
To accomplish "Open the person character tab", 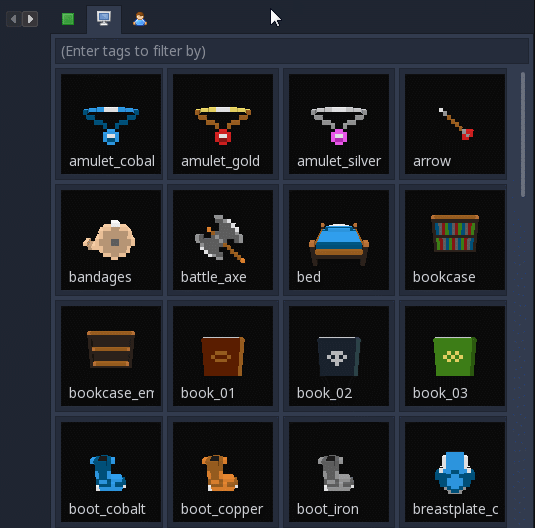I will pyautogui.click(x=140, y=19).
